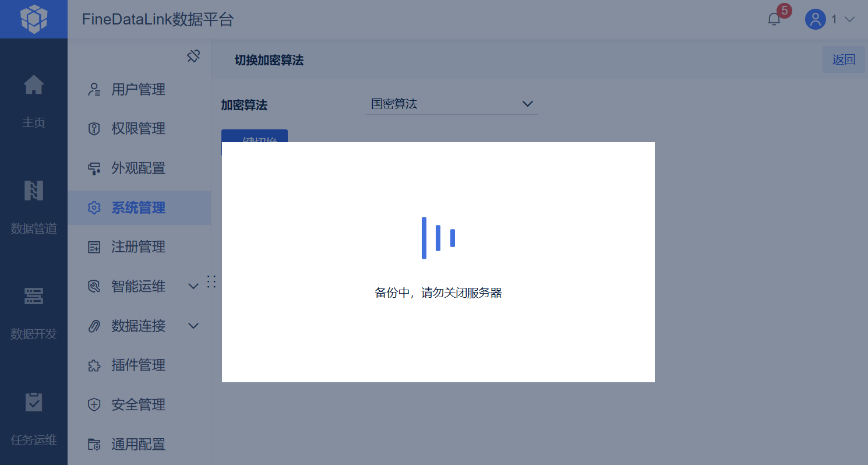Click the FineDataLink cube logo
This screenshot has width=868, height=465.
33,19
